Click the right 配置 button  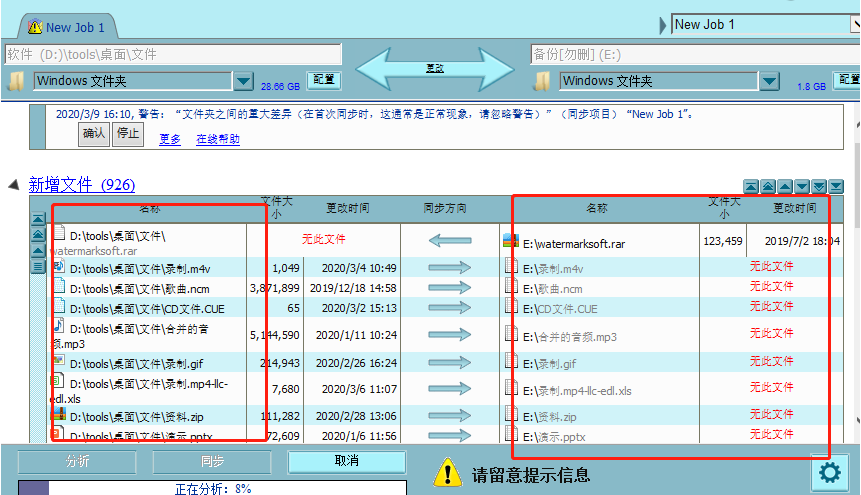tap(847, 80)
